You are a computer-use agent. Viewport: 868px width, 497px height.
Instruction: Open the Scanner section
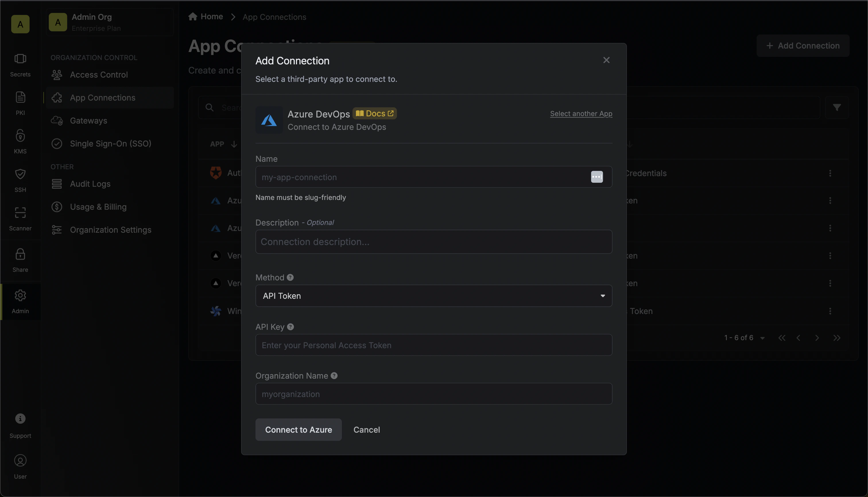tap(20, 218)
